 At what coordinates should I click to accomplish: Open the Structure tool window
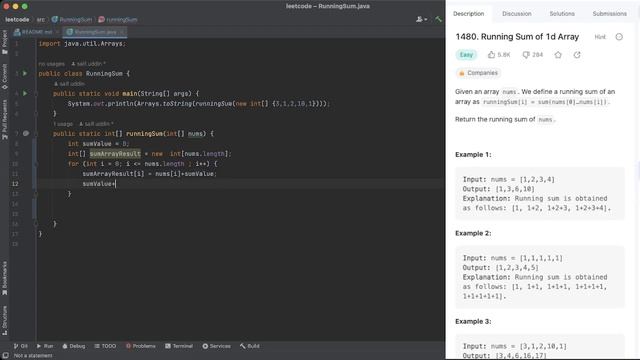tap(4, 320)
